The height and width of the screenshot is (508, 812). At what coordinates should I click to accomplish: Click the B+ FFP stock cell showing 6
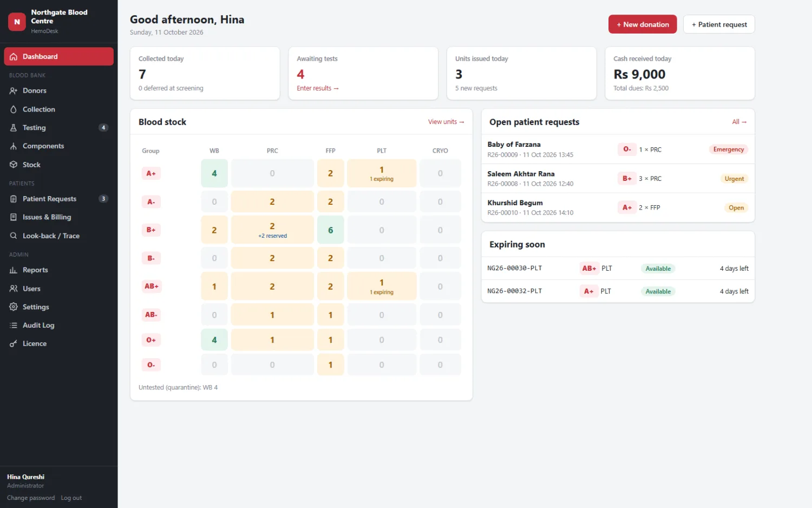330,230
